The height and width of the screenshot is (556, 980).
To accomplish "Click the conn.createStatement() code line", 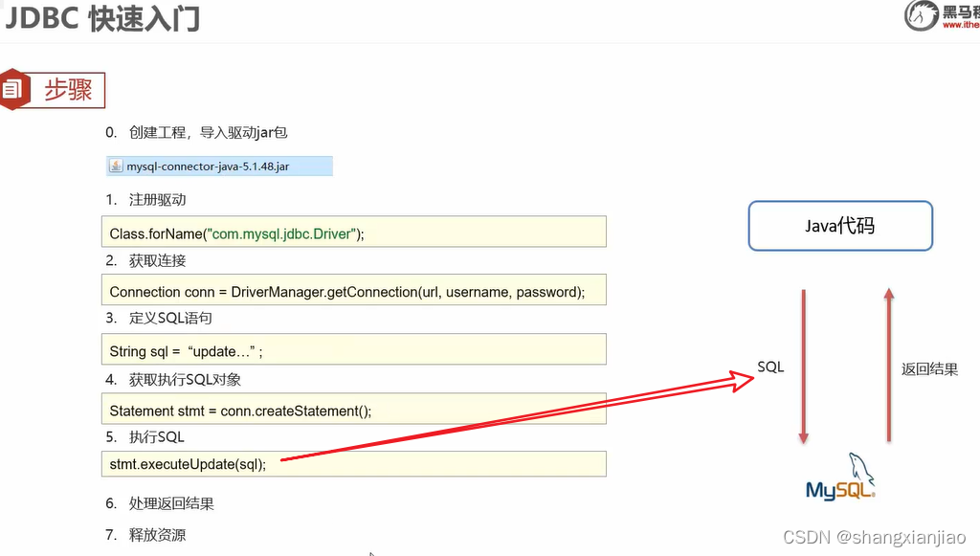I will tap(354, 409).
